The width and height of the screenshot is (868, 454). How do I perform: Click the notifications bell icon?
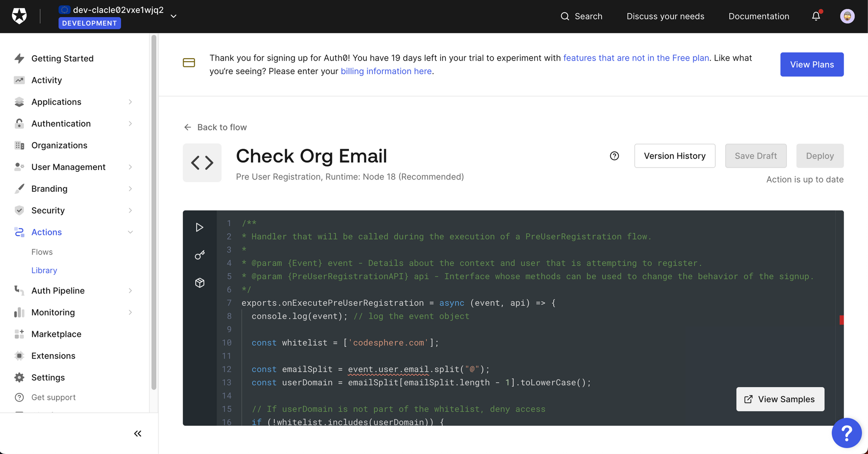tap(816, 16)
